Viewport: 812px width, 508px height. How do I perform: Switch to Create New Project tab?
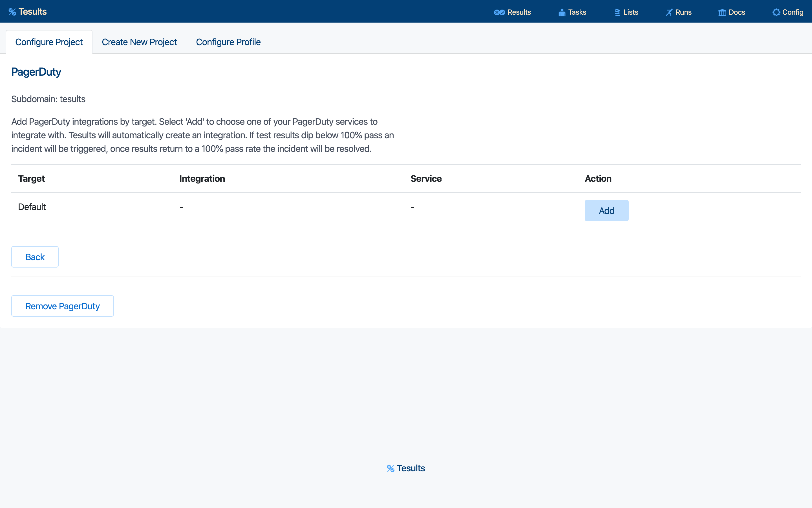click(x=139, y=42)
